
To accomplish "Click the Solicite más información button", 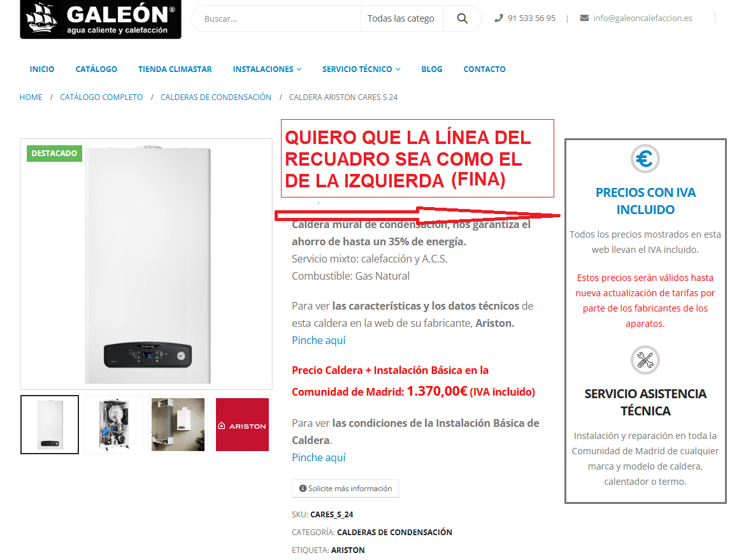I will [345, 489].
